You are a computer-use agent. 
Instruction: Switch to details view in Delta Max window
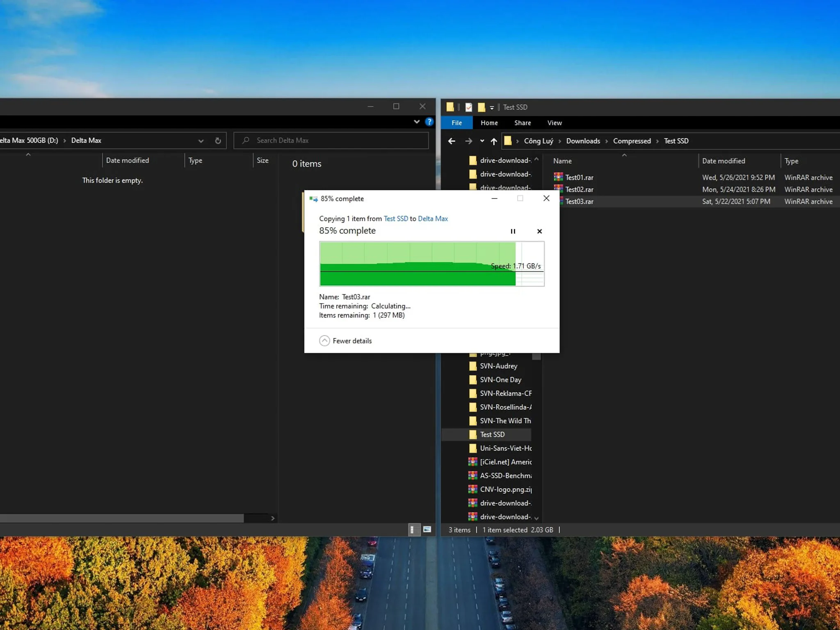414,530
